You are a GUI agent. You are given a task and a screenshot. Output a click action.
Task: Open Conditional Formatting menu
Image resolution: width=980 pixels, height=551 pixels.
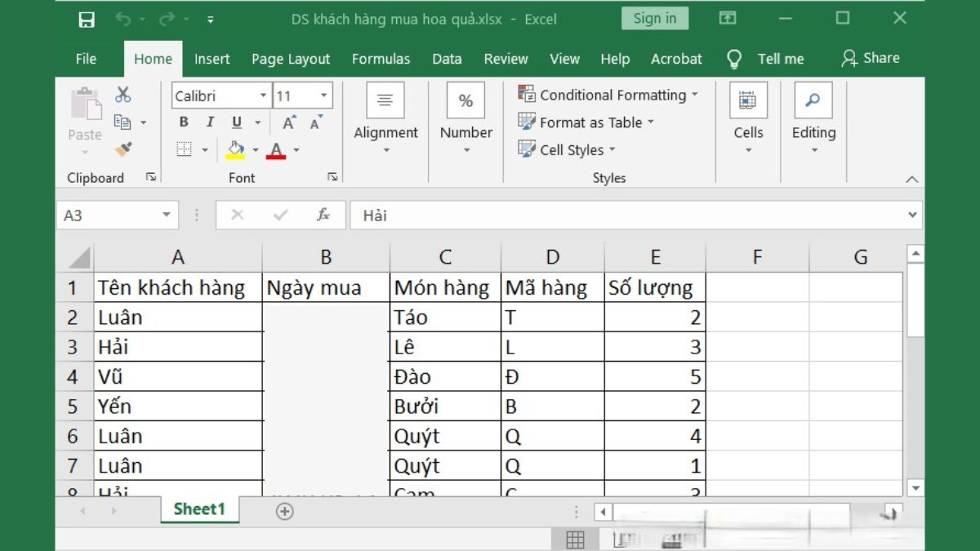(x=608, y=95)
